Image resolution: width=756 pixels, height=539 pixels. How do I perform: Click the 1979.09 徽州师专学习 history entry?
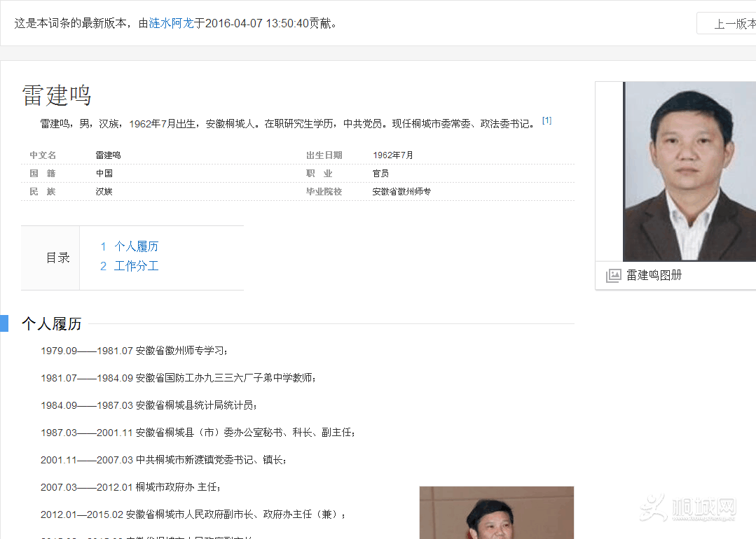pyautogui.click(x=134, y=351)
